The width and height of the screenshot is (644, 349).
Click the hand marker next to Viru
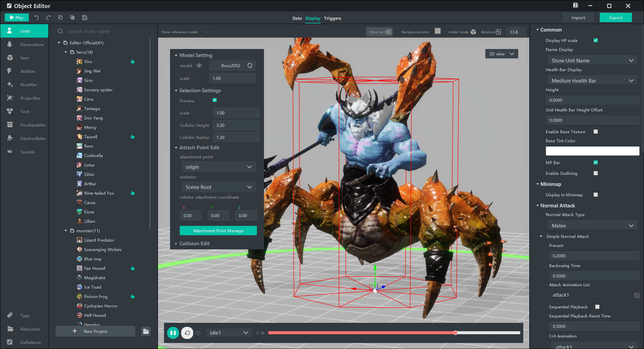point(132,61)
